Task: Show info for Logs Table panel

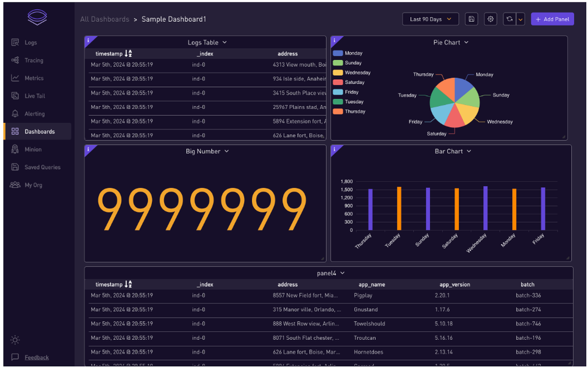Action: 88,40
